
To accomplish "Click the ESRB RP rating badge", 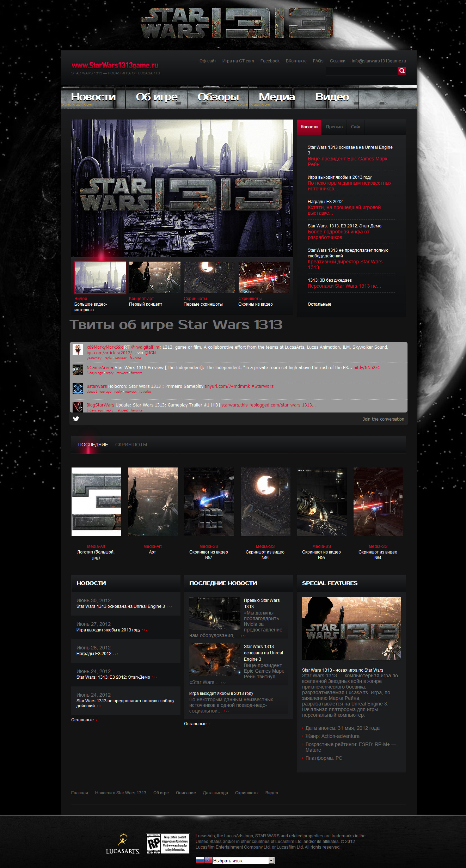I will click(x=168, y=844).
